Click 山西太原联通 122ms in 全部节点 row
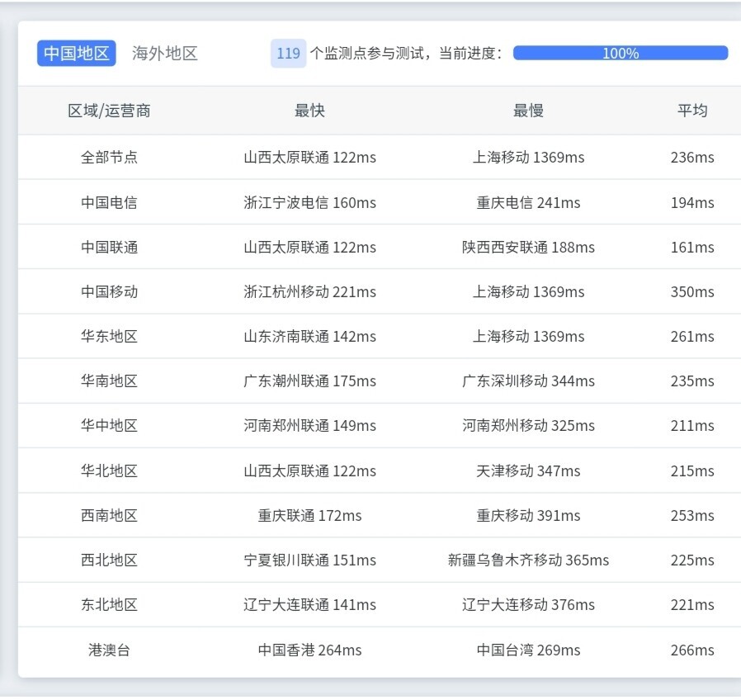The image size is (741, 700). point(309,157)
